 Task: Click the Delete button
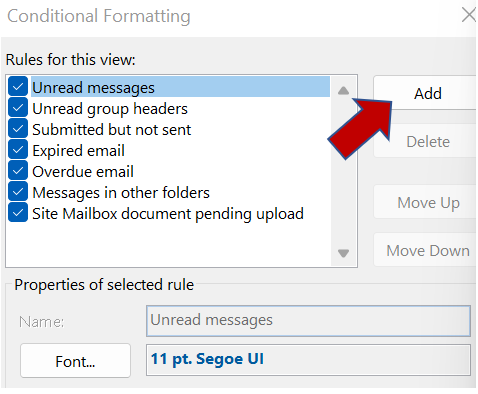pyautogui.click(x=425, y=141)
